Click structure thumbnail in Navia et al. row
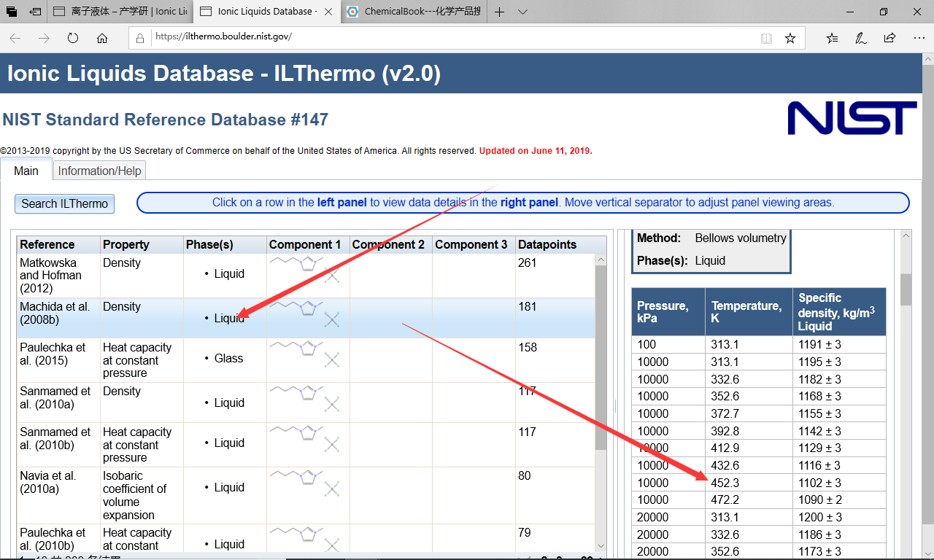The image size is (934, 560). pyautogui.click(x=305, y=482)
